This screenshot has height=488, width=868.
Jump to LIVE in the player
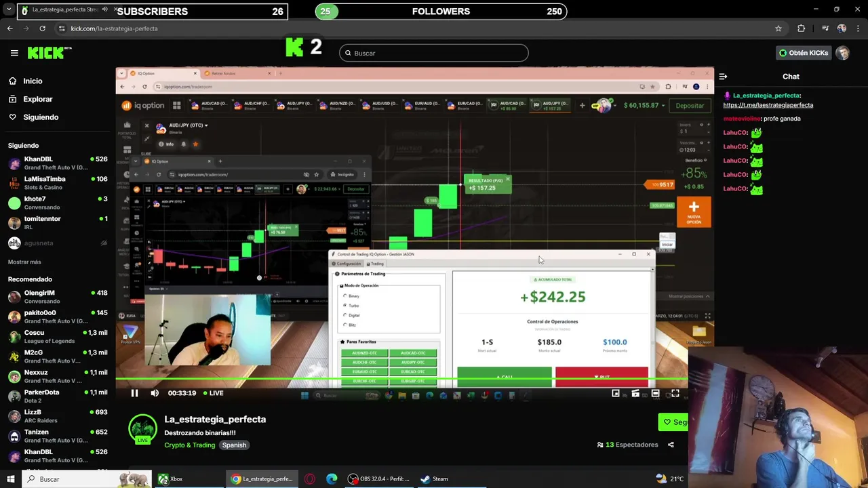click(213, 393)
